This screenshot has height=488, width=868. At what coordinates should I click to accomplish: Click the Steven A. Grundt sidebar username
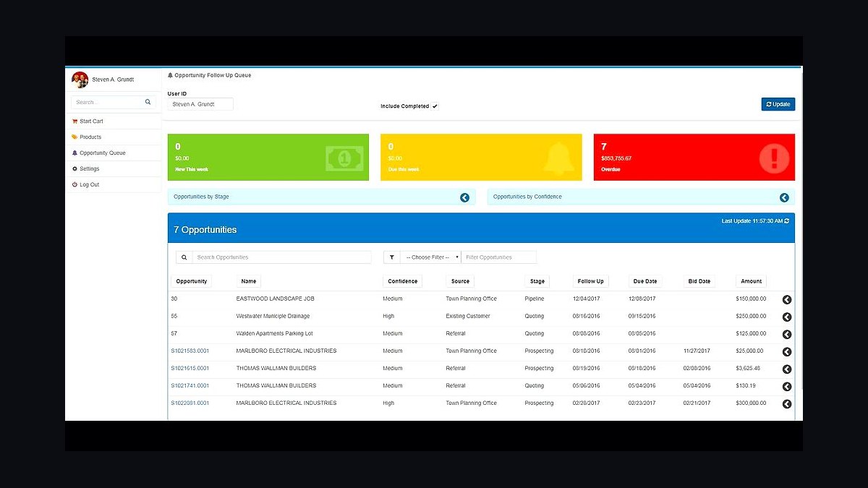pyautogui.click(x=113, y=80)
